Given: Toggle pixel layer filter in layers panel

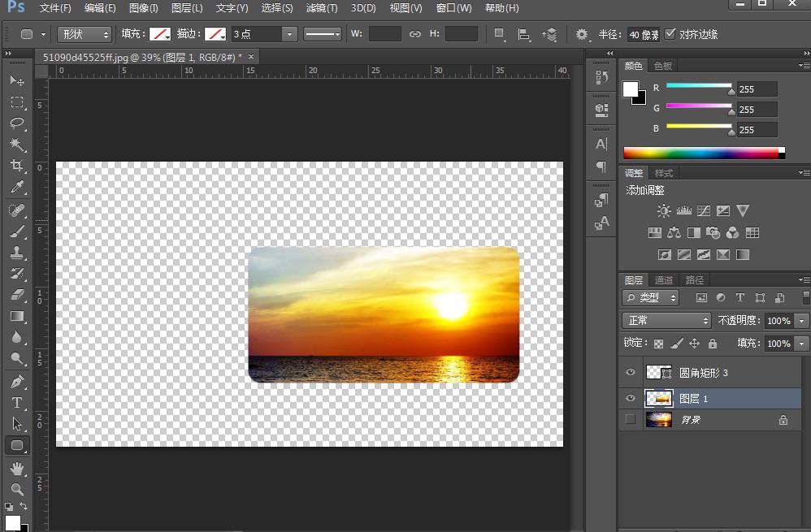Looking at the screenshot, I should [x=701, y=298].
